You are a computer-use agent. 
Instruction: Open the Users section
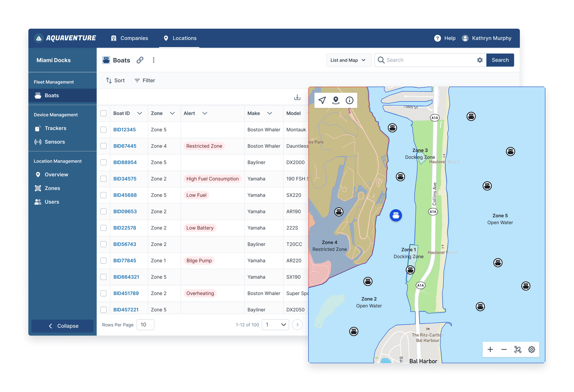pyautogui.click(x=38, y=202)
